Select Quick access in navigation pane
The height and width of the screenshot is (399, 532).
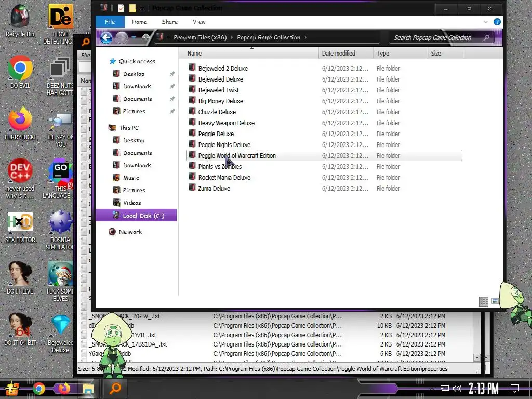136,61
